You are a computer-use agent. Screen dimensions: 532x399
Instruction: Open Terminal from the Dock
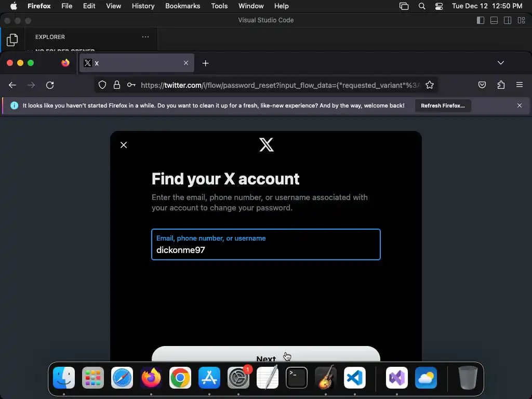[x=297, y=378]
